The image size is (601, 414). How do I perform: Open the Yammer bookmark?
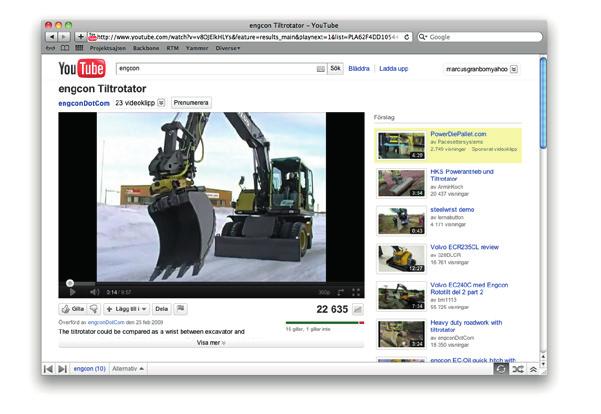click(x=197, y=48)
